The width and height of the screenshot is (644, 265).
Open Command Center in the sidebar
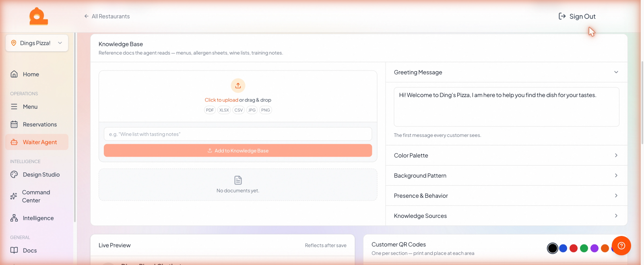click(37, 196)
